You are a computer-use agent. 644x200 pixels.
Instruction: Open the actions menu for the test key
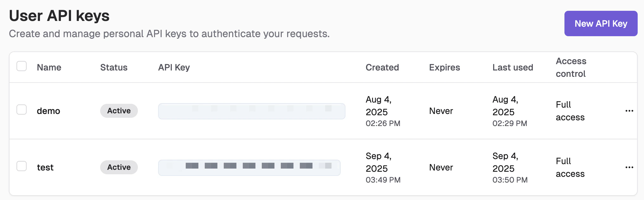(x=629, y=167)
